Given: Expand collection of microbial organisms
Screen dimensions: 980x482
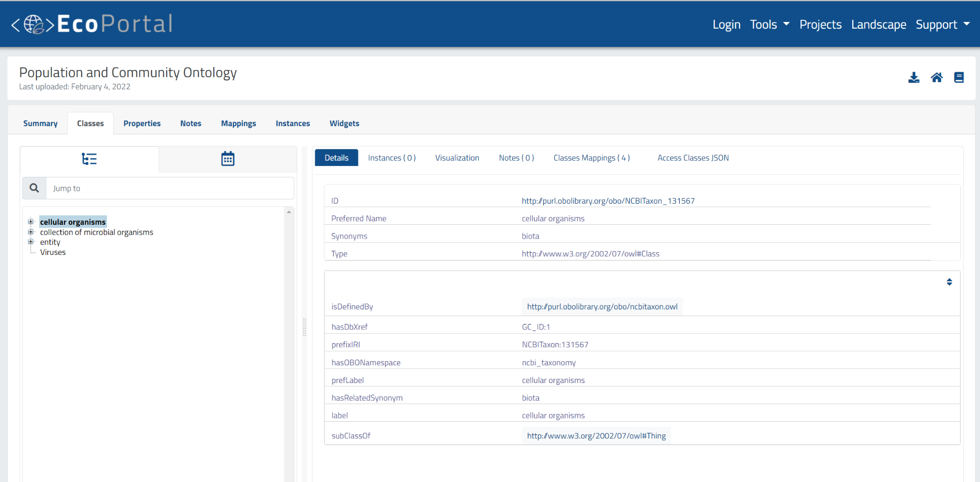Looking at the screenshot, I should pyautogui.click(x=31, y=232).
